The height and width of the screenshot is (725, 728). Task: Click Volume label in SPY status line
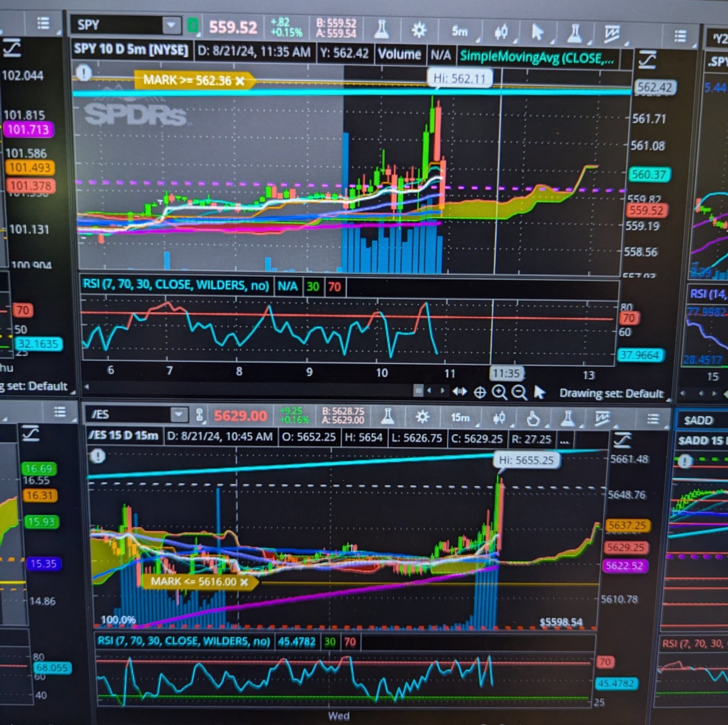(399, 54)
